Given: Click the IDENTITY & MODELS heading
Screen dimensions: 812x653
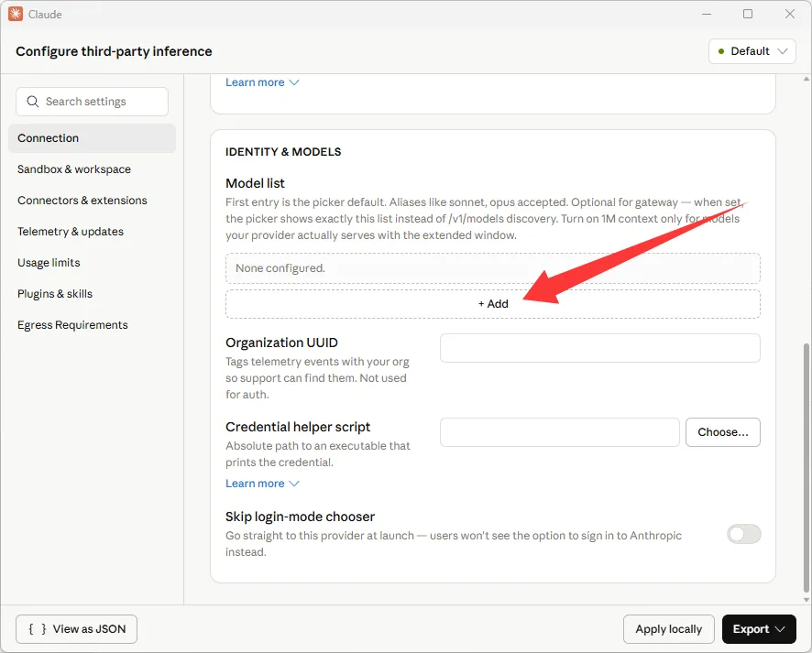Looking at the screenshot, I should click(x=283, y=152).
